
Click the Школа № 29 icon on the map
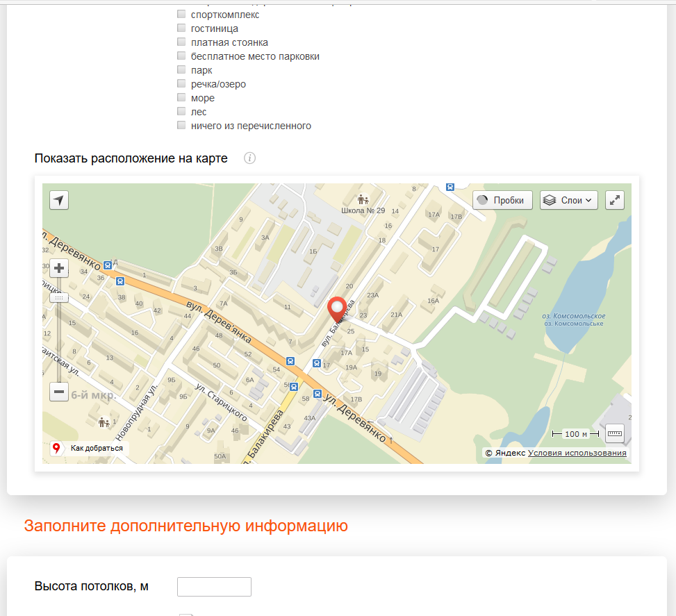point(363,199)
